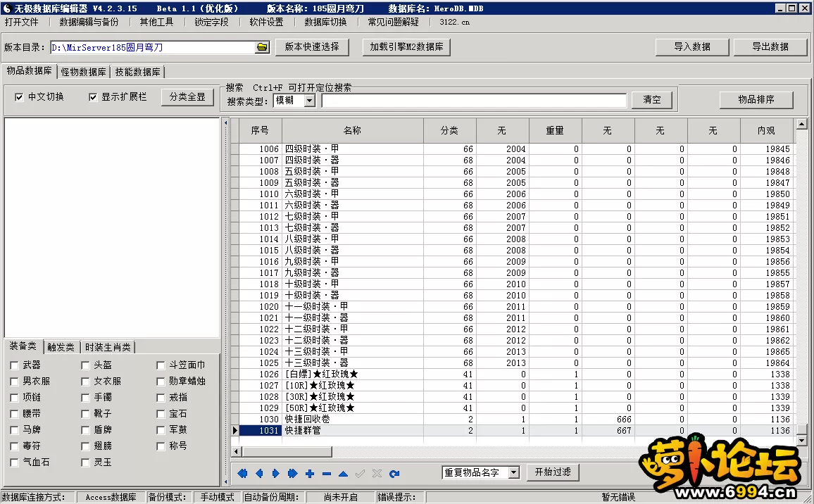Check the 斗笠面巾 category box
The image size is (814, 504).
coord(161,365)
